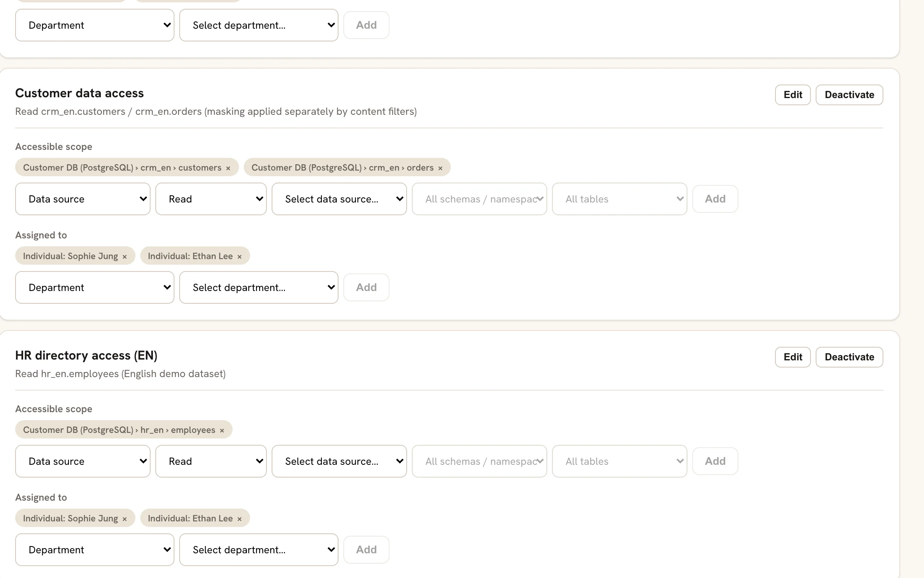Click Add assignee button in Customer data access
The image size is (924, 578).
coord(366,287)
